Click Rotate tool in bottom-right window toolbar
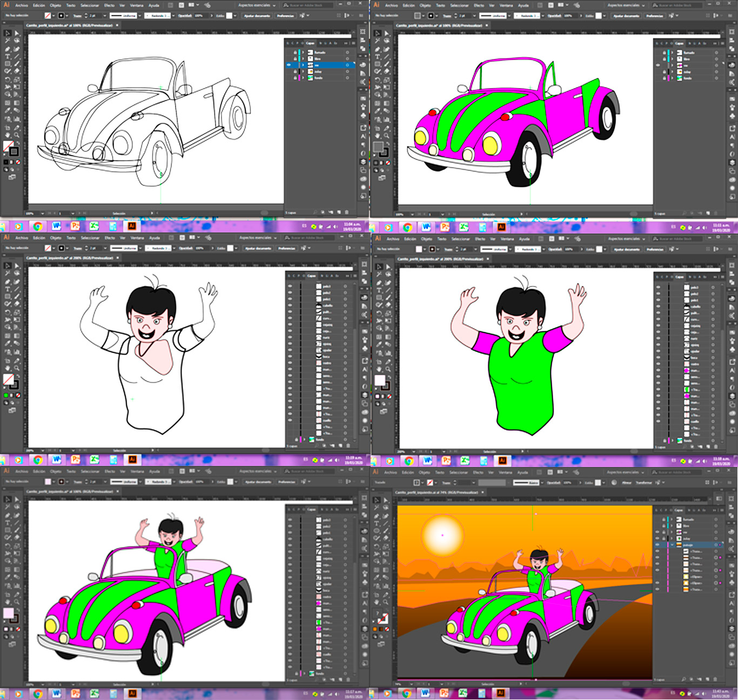 [377, 546]
